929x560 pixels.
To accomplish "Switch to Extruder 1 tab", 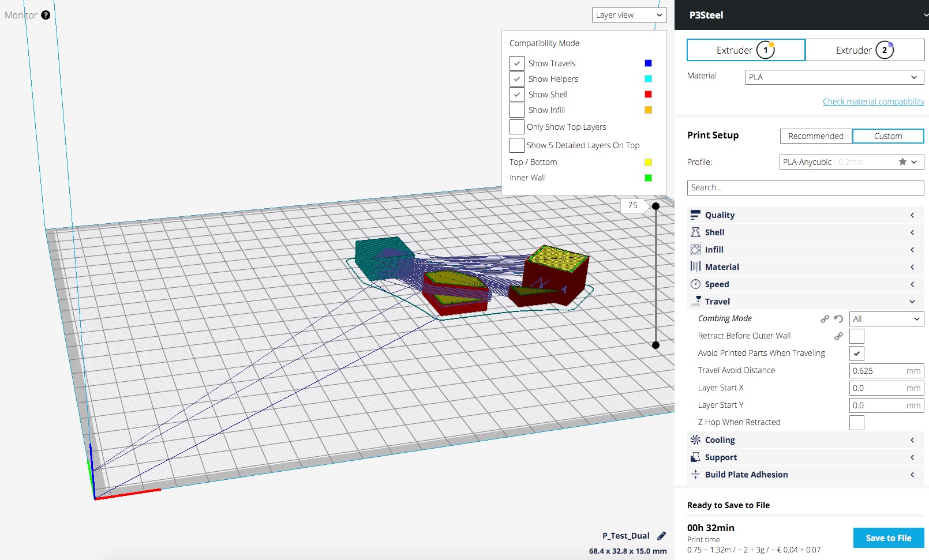I will (x=746, y=50).
